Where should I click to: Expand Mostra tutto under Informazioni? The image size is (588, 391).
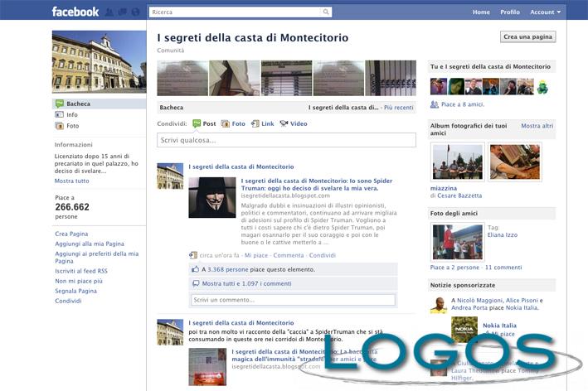point(71,181)
